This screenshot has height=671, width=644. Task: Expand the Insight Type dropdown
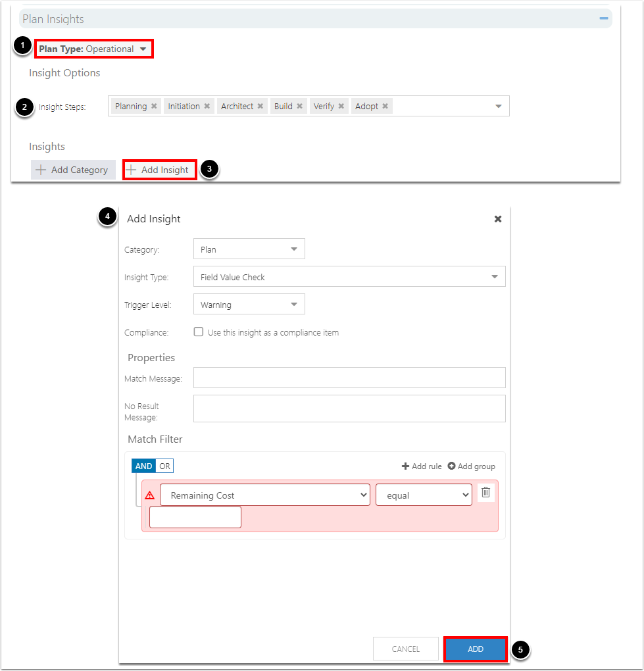349,277
